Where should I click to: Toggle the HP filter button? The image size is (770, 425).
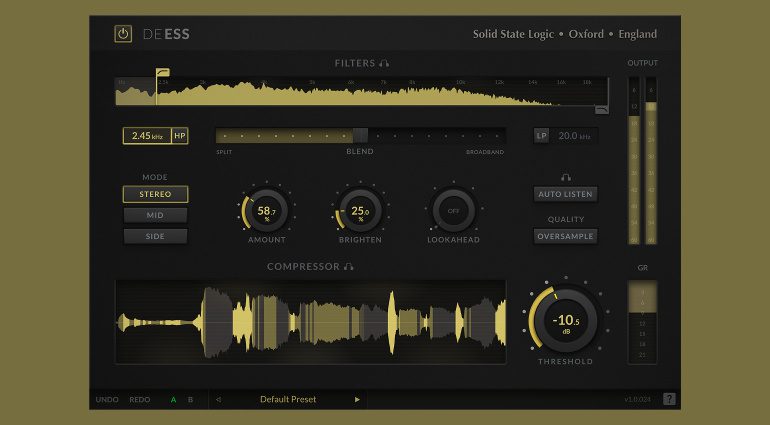(x=179, y=135)
